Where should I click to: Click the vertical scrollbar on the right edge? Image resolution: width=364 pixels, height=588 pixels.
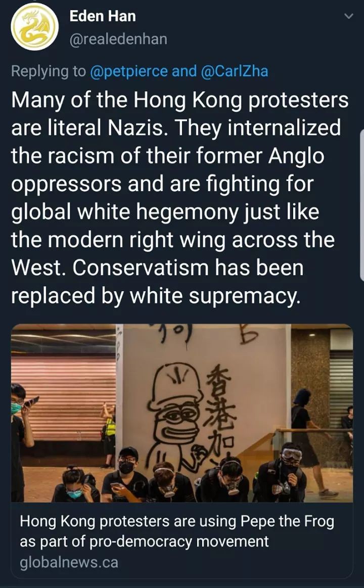[x=362, y=205]
